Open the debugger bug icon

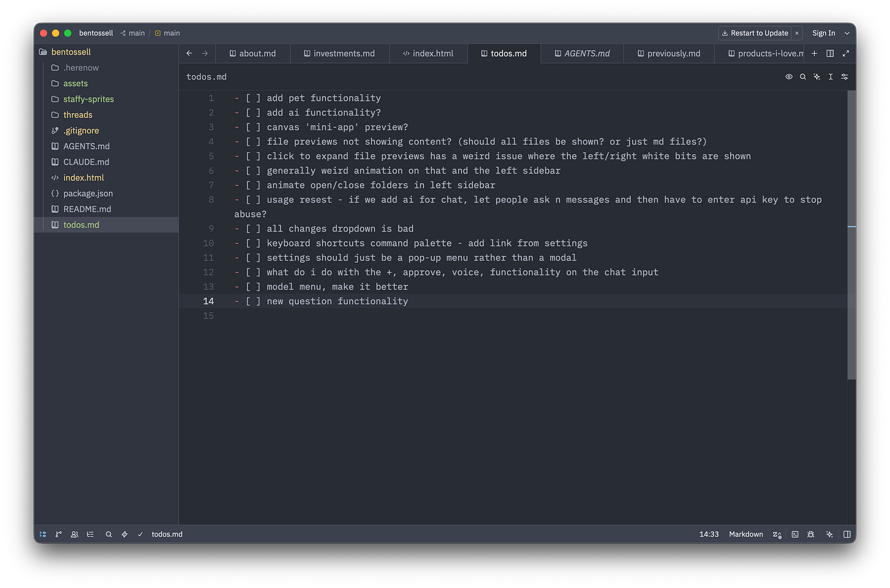tap(811, 534)
